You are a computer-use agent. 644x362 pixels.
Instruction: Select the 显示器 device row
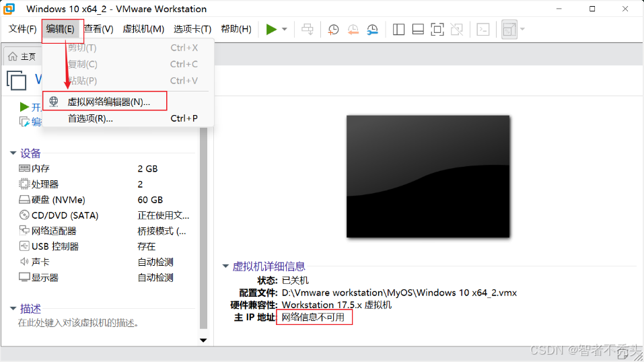104,277
